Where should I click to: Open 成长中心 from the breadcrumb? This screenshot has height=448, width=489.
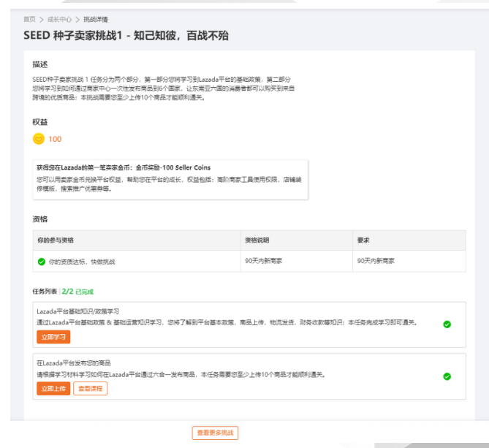coord(59,19)
